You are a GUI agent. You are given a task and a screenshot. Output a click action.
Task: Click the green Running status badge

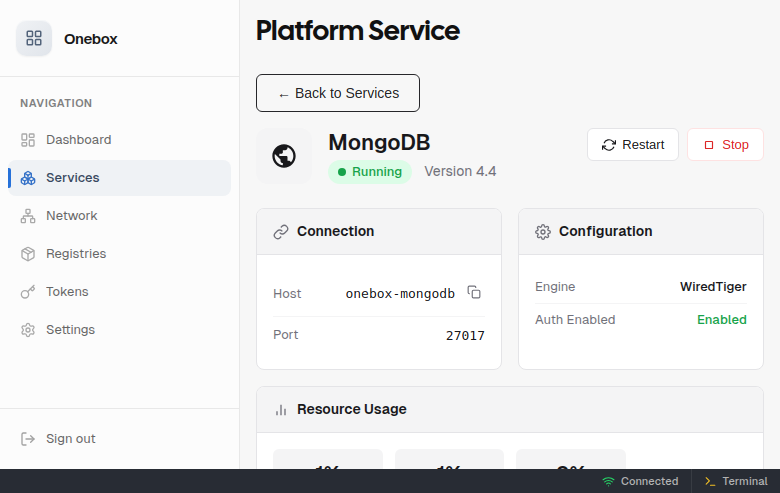pos(369,172)
